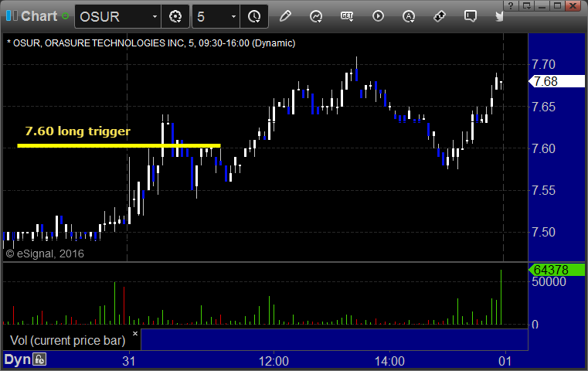588x371 pixels.
Task: Toggle the Dyn lock icon
Action: [39, 359]
